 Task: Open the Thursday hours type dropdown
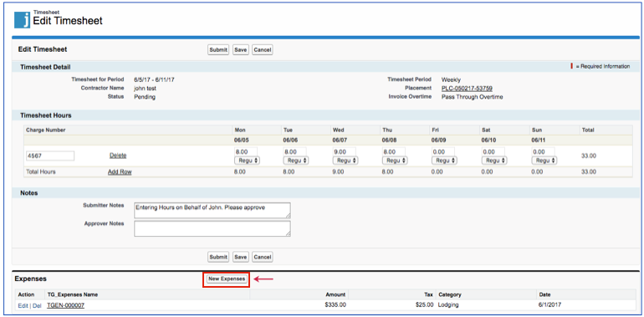395,161
